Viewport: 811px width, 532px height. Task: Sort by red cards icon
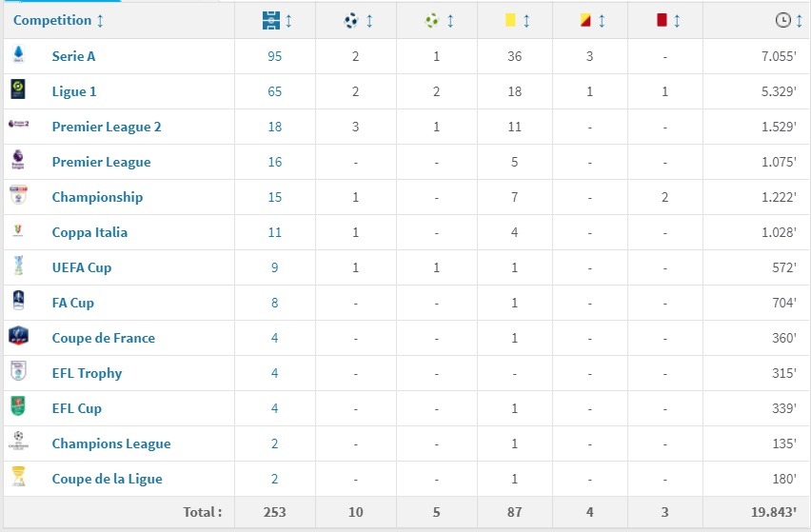(x=662, y=20)
